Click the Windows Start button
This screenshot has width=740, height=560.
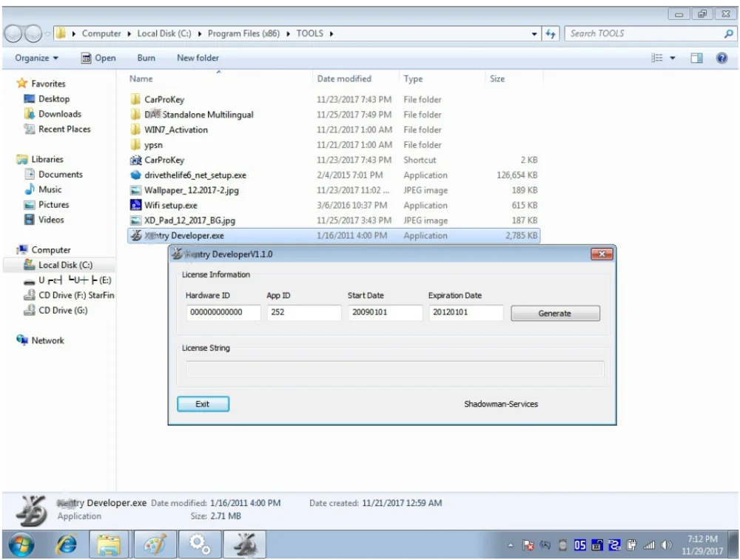(21, 545)
